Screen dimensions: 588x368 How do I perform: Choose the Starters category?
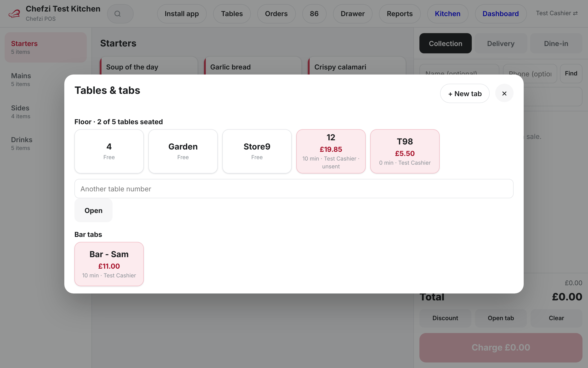[x=46, y=47]
